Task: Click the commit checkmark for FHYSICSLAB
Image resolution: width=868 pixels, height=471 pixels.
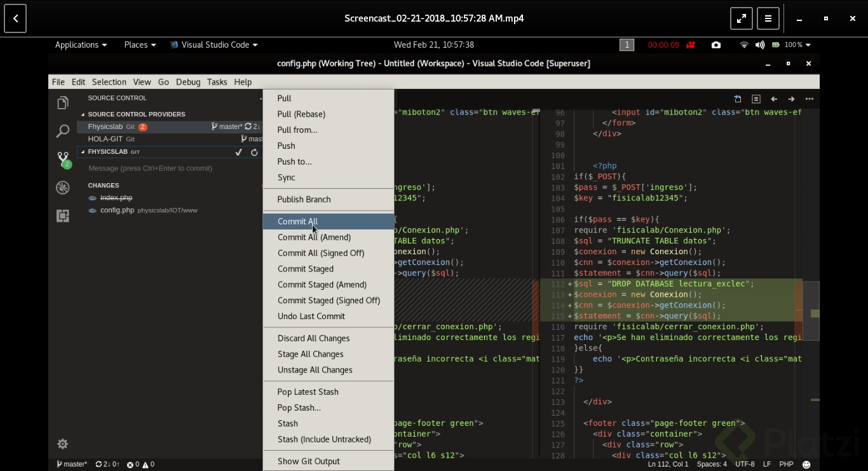Action: pyautogui.click(x=239, y=152)
